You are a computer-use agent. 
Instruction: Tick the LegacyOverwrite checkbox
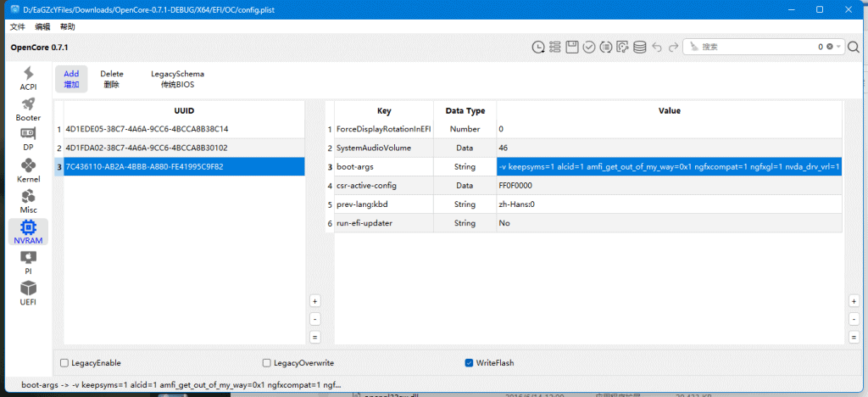tap(267, 363)
